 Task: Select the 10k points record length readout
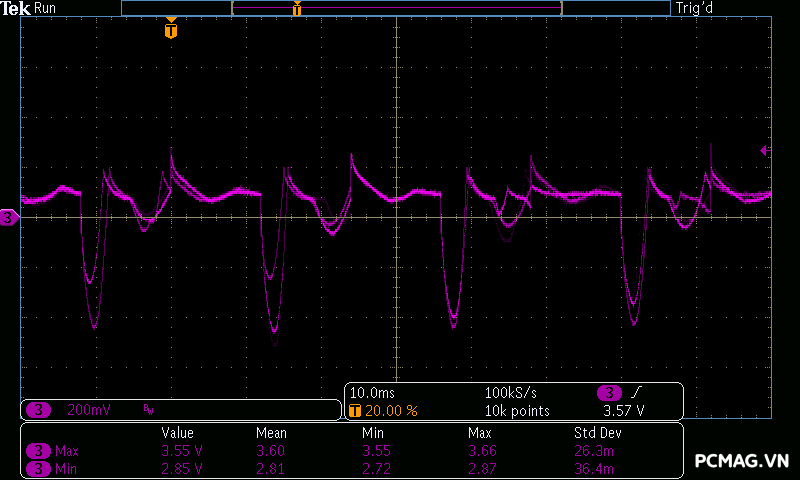[517, 411]
